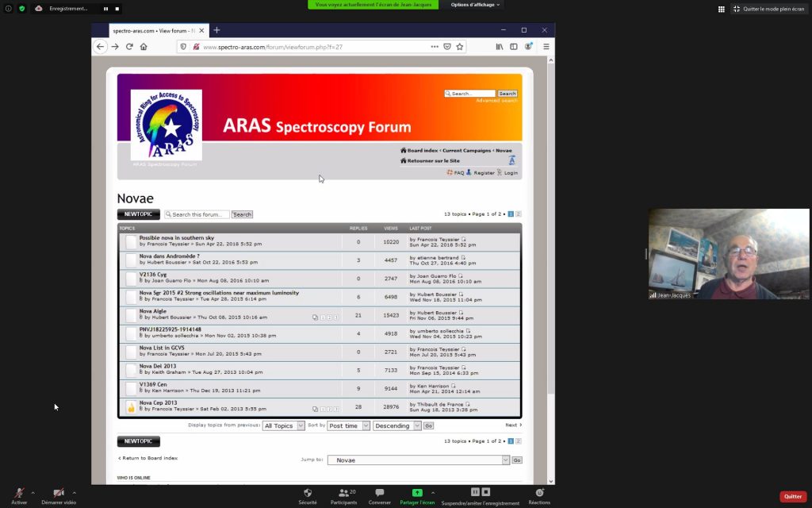Click the scrollbar down arrow of the browser
812x508 pixels.
pos(550,481)
